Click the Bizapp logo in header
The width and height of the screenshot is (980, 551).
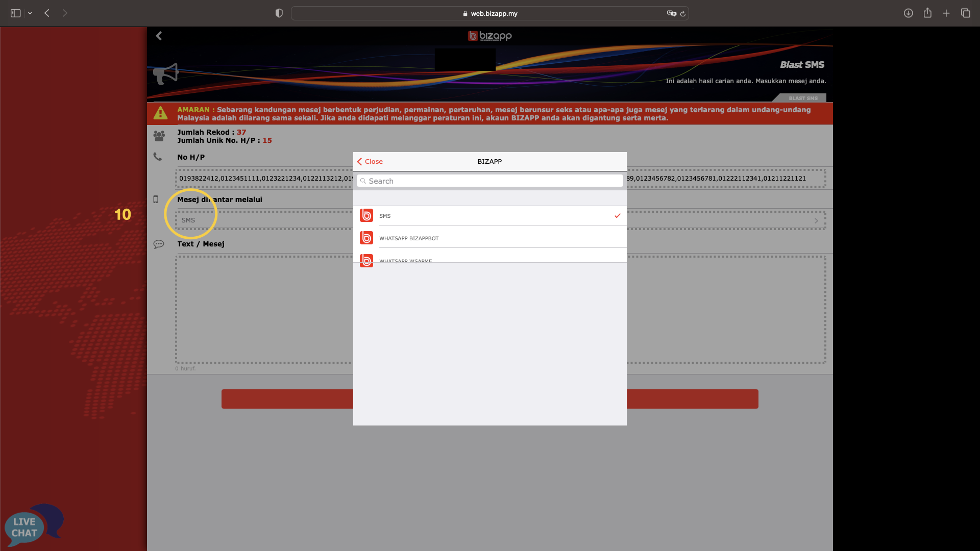489,36
